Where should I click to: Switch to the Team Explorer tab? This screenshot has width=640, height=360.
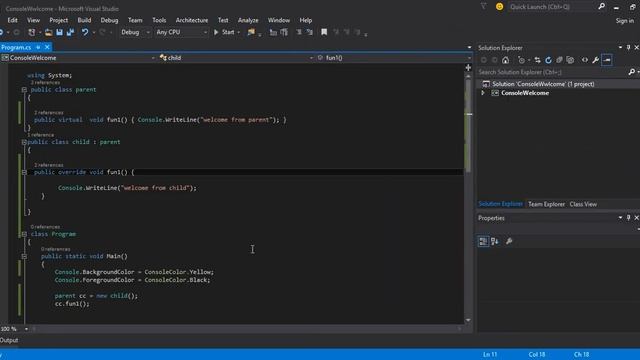(547, 204)
